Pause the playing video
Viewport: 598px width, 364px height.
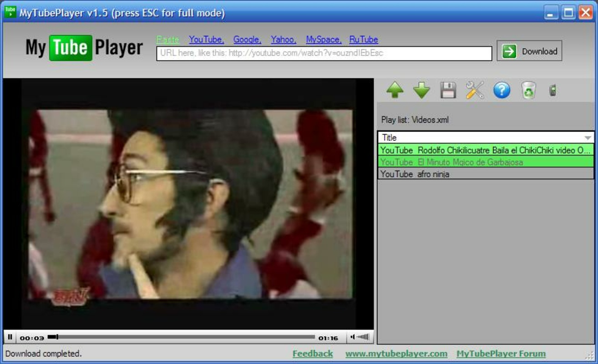click(10, 337)
